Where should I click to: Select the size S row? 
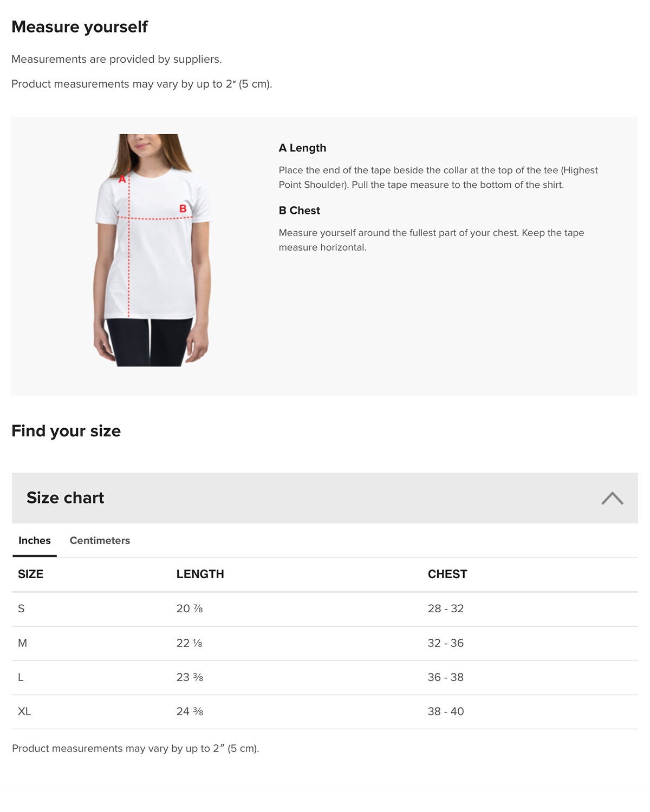pyautogui.click(x=324, y=609)
